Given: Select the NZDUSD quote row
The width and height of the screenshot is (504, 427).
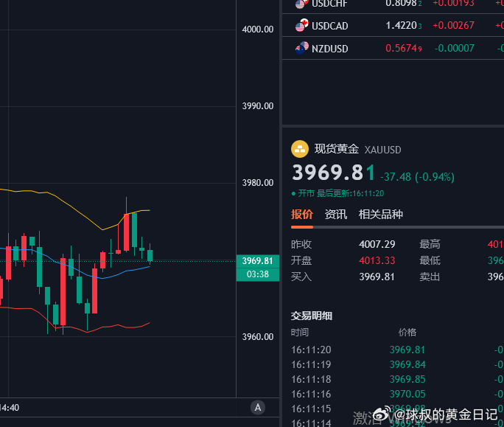Looking at the screenshot, I should (393, 48).
